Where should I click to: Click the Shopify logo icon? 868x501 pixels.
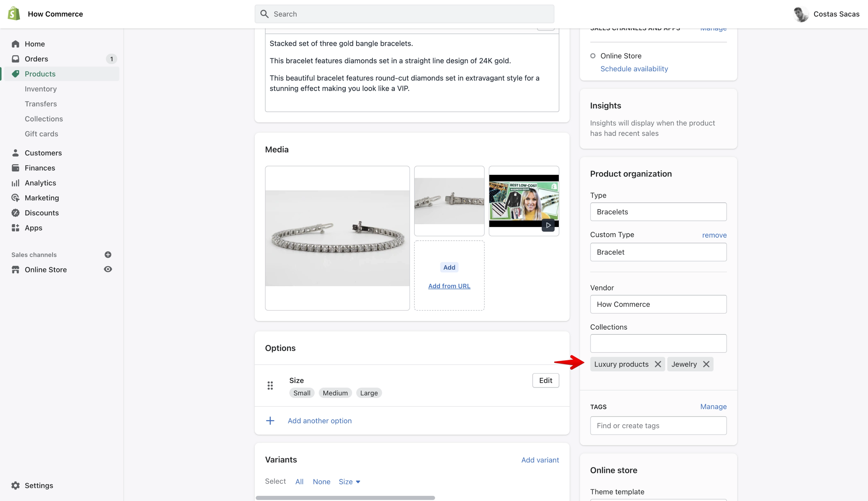[x=14, y=14]
